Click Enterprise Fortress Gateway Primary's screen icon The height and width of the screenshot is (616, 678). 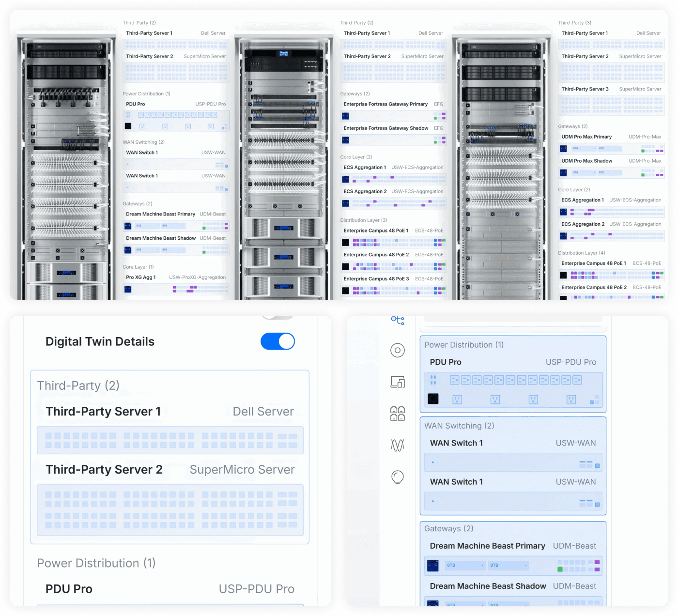click(x=345, y=116)
